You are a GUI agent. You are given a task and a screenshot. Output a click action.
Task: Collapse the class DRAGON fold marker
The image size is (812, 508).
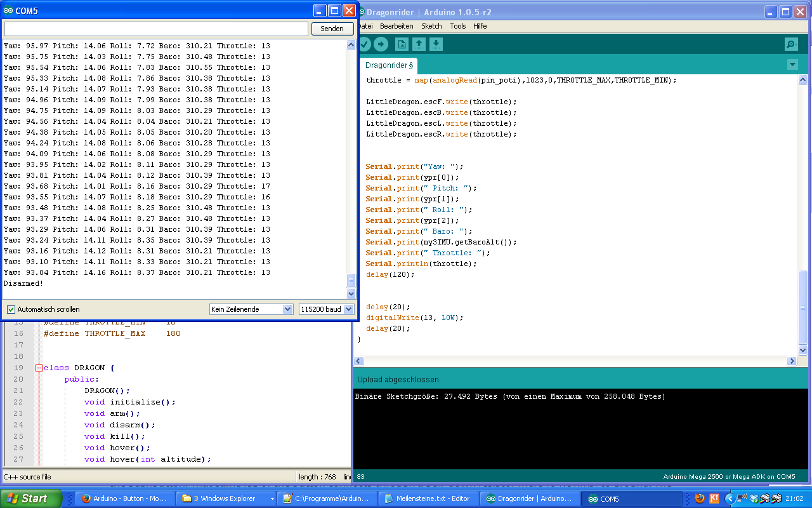[39, 368]
